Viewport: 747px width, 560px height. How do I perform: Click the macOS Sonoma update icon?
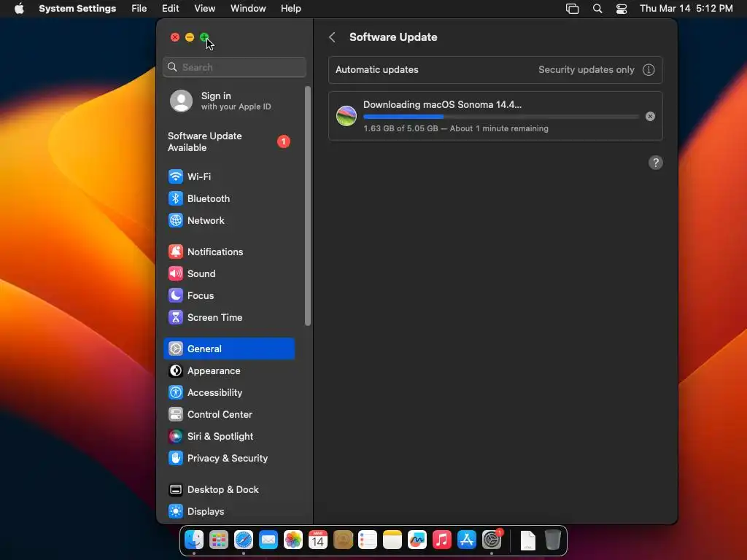click(347, 116)
